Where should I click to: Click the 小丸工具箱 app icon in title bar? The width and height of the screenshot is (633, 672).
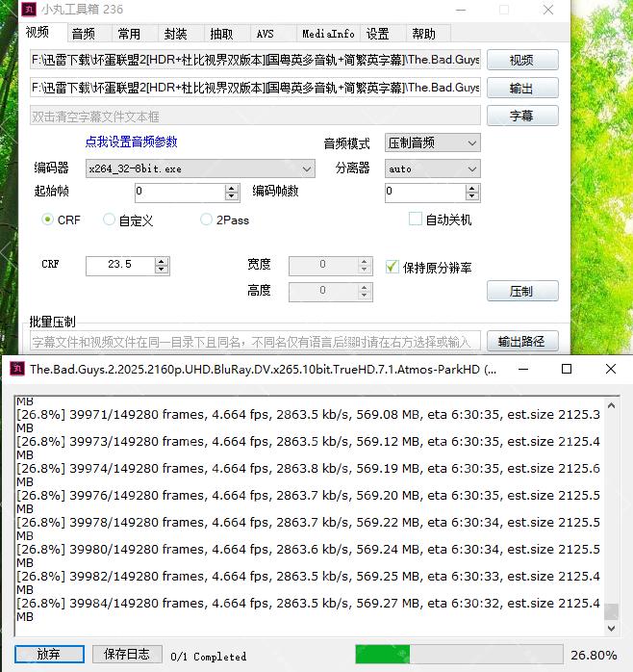click(x=29, y=9)
